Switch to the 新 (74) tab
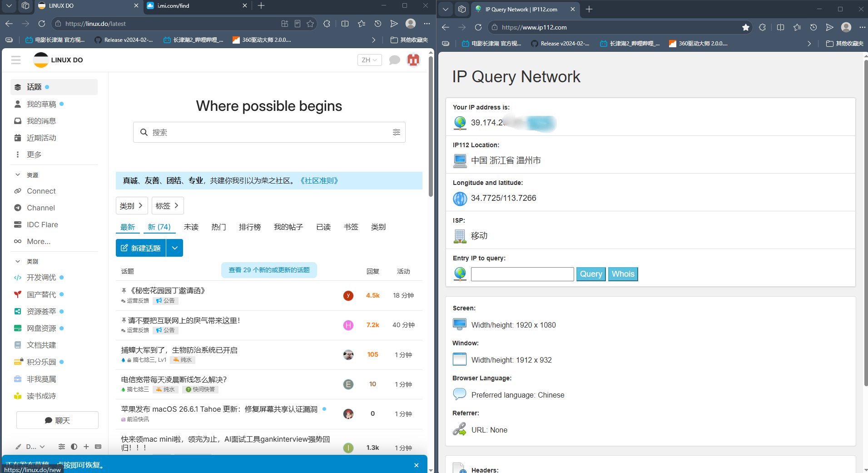Image resolution: width=868 pixels, height=473 pixels. [159, 227]
